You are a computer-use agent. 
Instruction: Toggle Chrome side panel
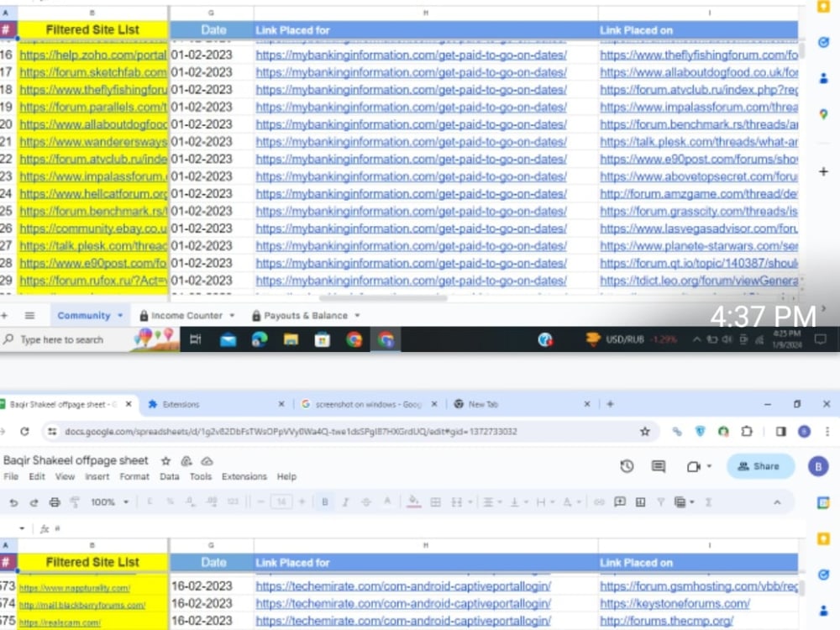point(780,431)
